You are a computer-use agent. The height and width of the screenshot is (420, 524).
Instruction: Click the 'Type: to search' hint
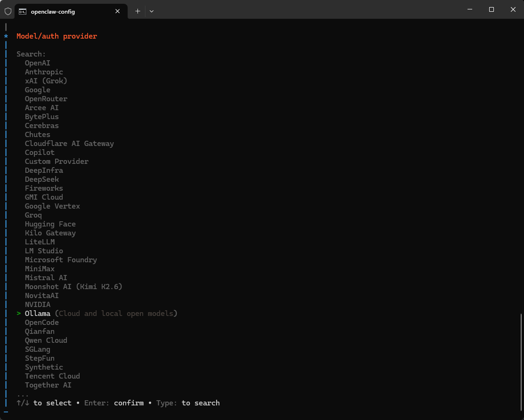point(188,404)
